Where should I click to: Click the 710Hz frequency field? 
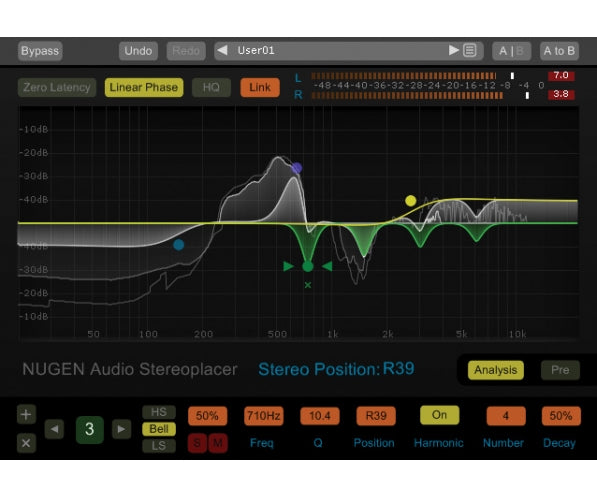pos(263,415)
